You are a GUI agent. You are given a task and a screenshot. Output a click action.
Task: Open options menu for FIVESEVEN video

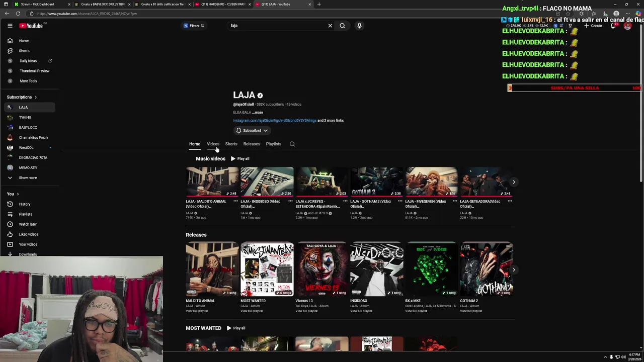pyautogui.click(x=455, y=201)
